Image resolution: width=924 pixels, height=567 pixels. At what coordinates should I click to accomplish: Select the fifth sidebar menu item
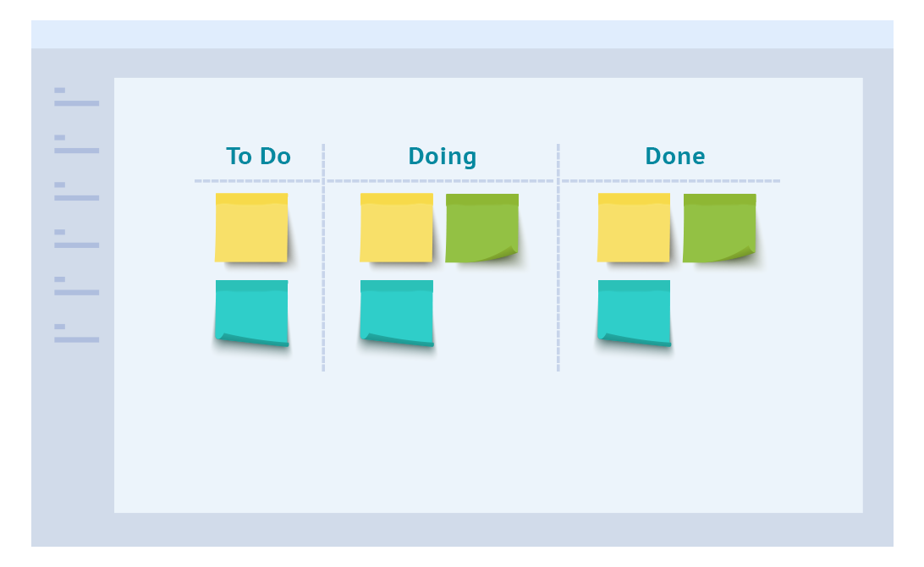pyautogui.click(x=76, y=287)
